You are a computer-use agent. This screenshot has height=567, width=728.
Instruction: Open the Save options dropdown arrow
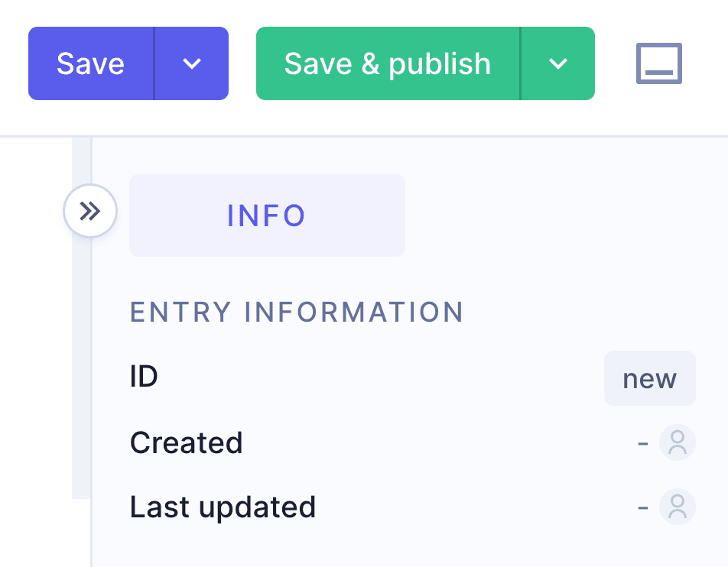pos(190,63)
